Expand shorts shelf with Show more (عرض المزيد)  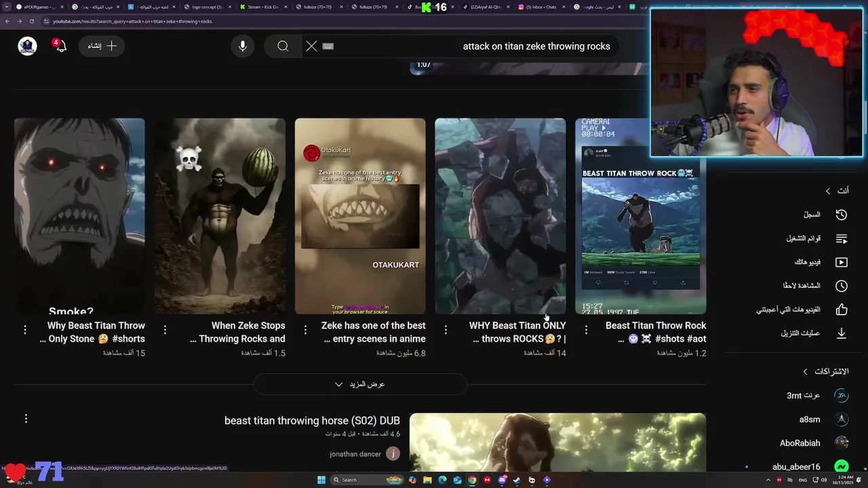pyautogui.click(x=360, y=384)
